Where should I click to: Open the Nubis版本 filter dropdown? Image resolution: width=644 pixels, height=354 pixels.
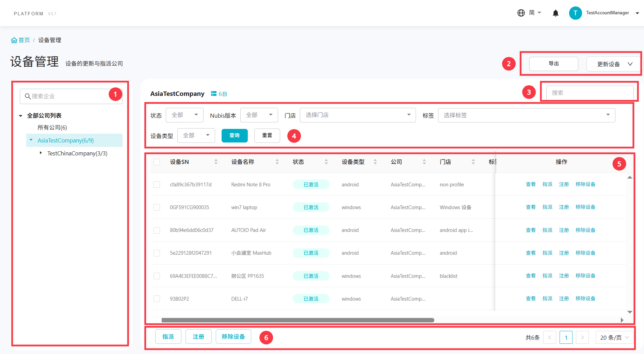click(x=259, y=115)
